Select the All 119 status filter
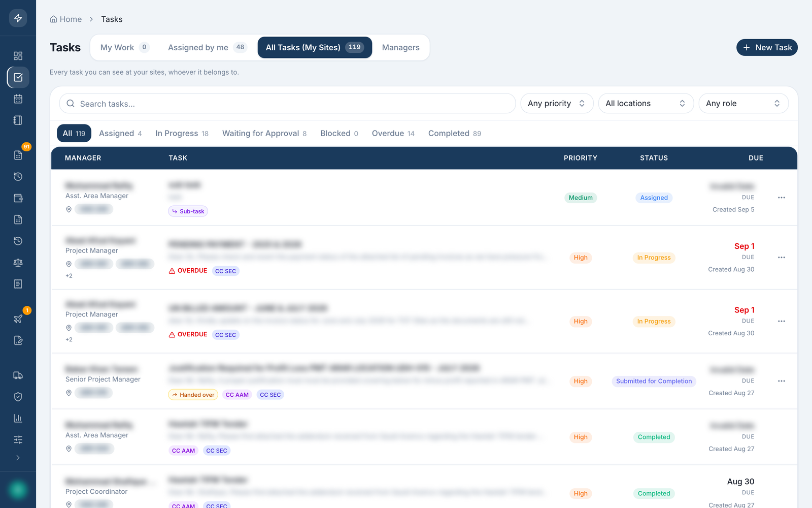 click(x=74, y=133)
